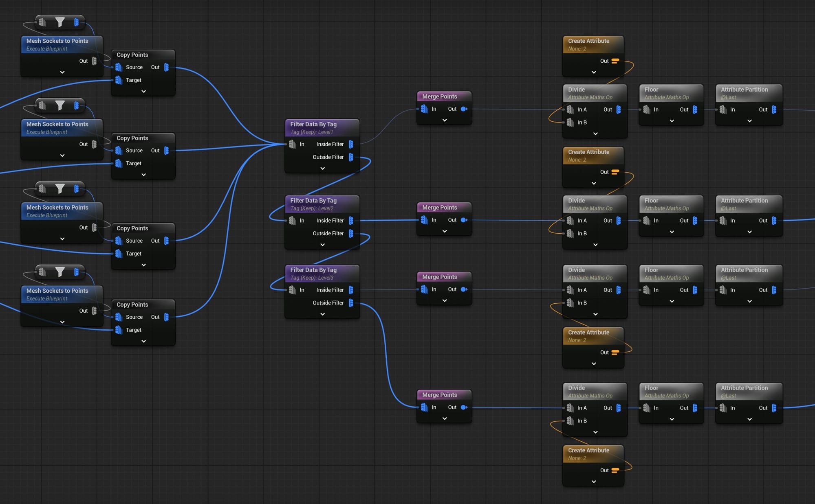815x504 pixels.
Task: Click the In pin of the Level1 filter node
Action: [292, 144]
